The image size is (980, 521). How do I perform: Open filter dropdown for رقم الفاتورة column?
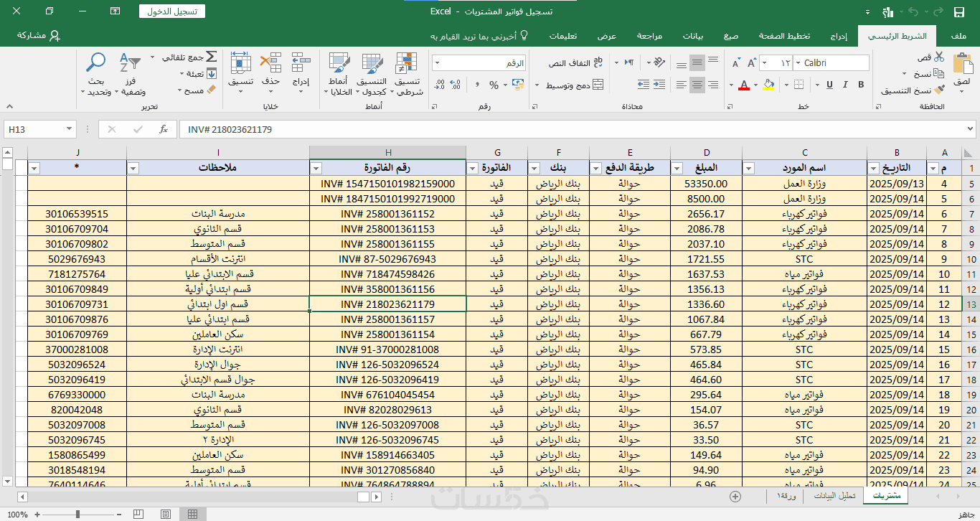coord(316,168)
